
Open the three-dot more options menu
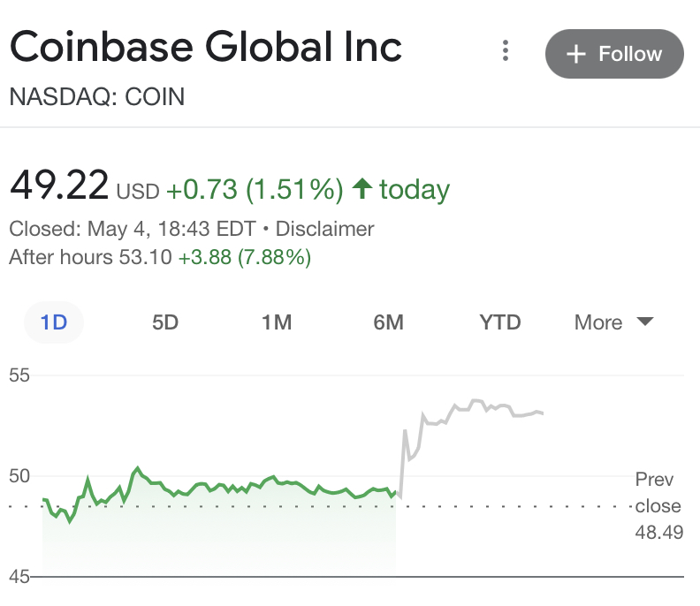point(506,51)
